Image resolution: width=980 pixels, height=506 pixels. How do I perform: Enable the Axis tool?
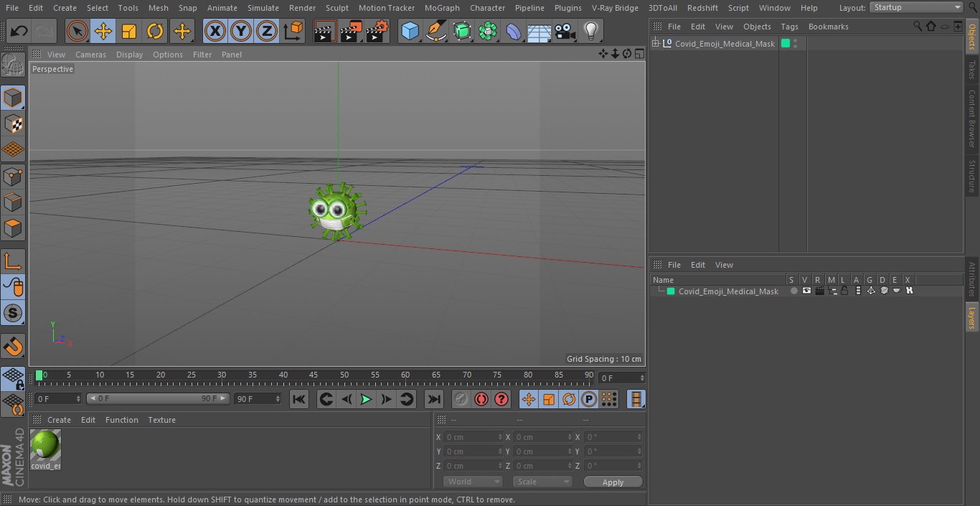click(14, 261)
